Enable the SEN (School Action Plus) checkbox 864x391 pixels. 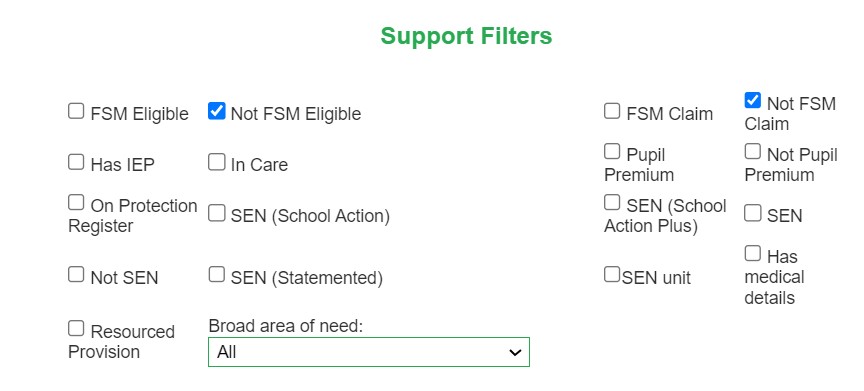pyautogui.click(x=612, y=203)
